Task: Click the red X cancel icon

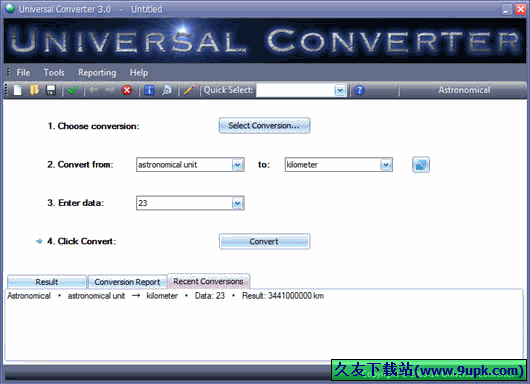Action: [x=127, y=90]
